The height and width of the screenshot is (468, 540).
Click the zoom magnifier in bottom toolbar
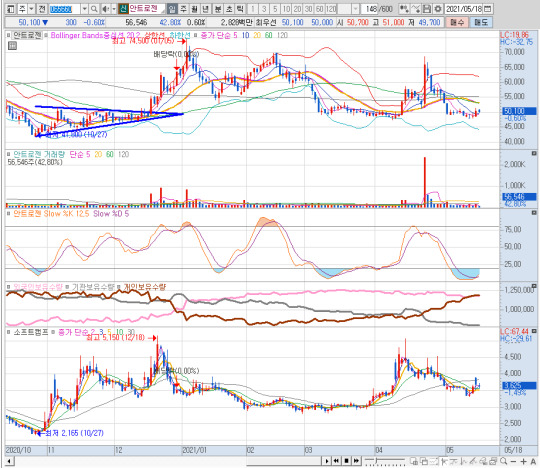[x=504, y=461]
